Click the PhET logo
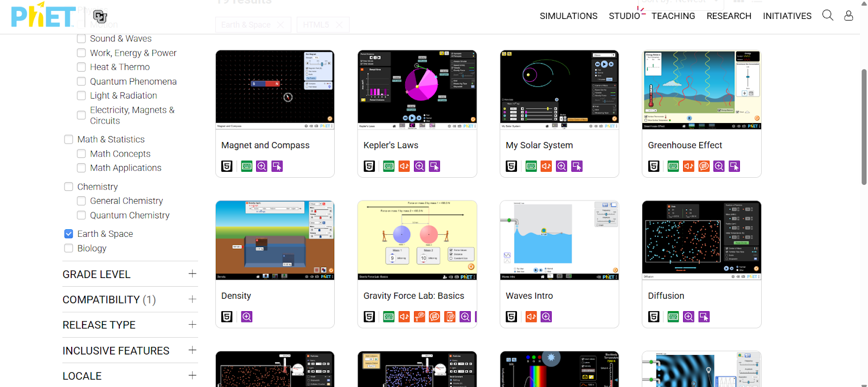Viewport: 868px width, 387px height. [43, 16]
